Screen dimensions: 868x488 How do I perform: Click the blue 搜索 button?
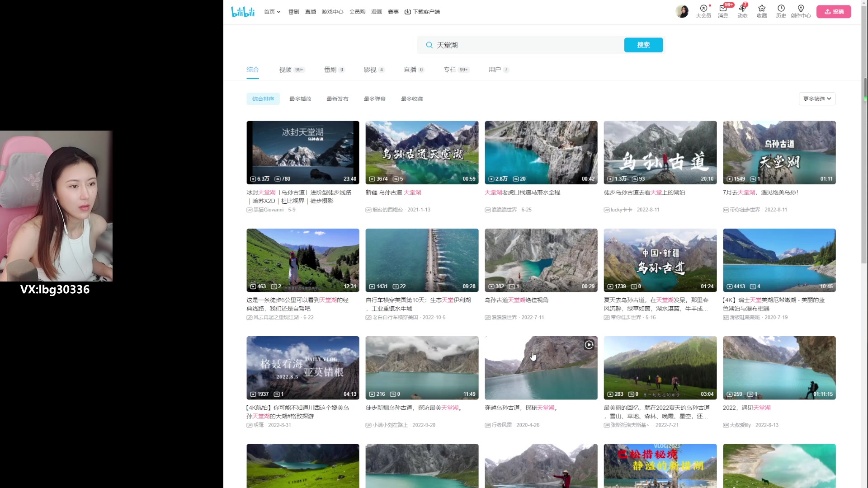point(643,45)
